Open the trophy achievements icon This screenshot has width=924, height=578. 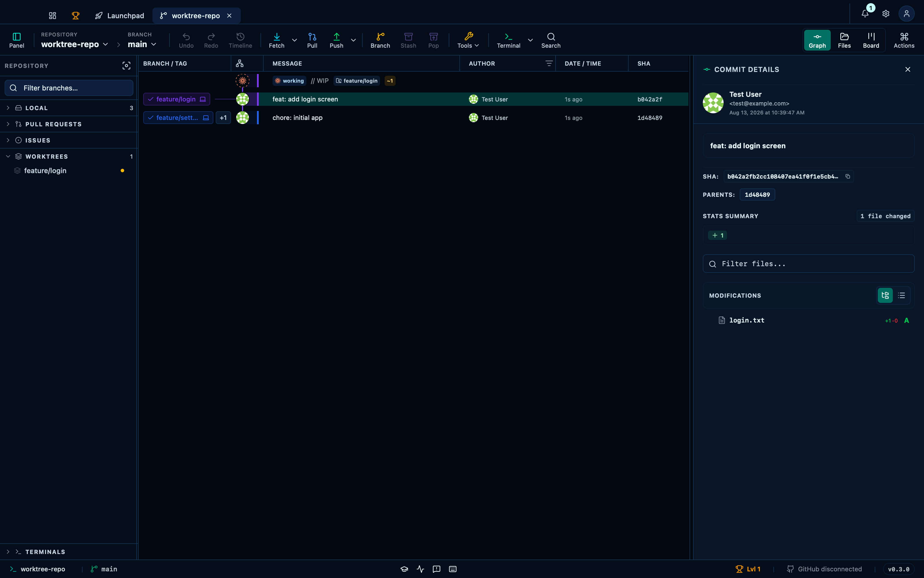pos(76,16)
